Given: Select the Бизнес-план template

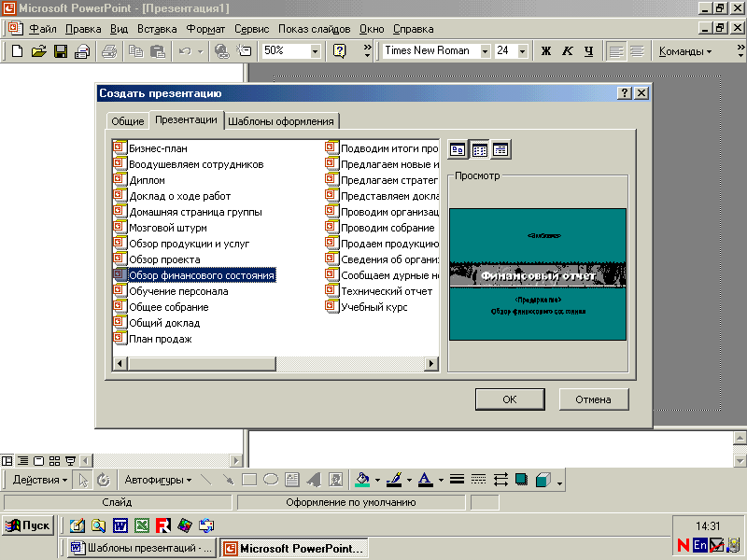Looking at the screenshot, I should 150,148.
